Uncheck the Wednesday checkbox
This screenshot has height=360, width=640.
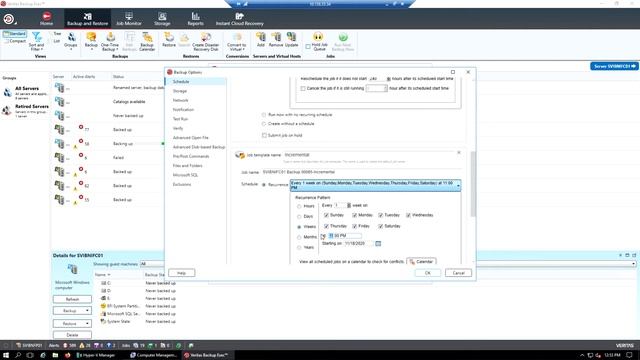click(408, 215)
